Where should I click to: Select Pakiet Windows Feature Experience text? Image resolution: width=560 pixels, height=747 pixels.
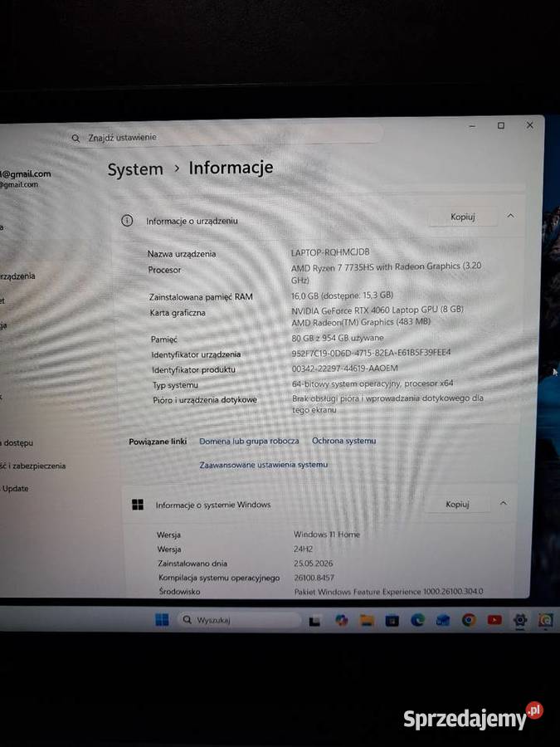[x=388, y=591]
